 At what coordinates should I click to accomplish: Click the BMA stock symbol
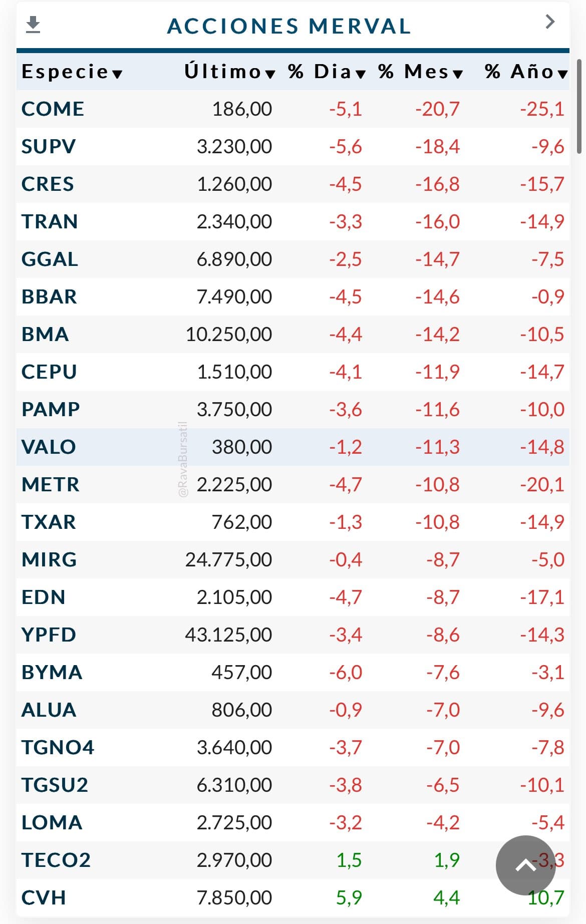pyautogui.click(x=45, y=334)
